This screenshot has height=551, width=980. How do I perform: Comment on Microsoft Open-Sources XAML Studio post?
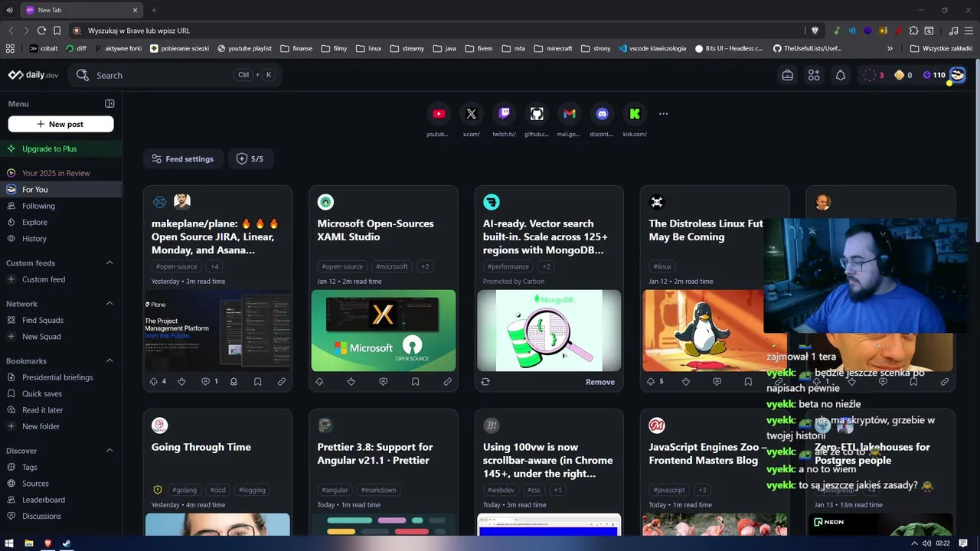point(384,381)
